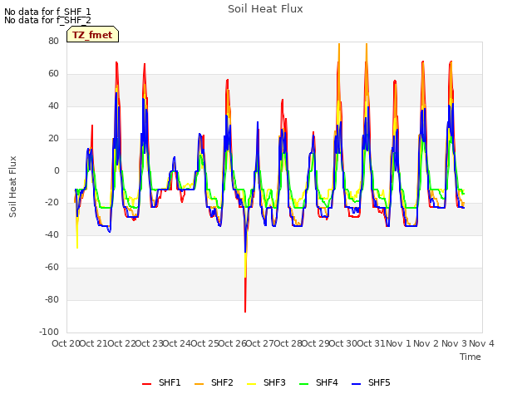This screenshot has height=399, width=532.
Task: Click the Nov 4 x-axis tick label
Action: coord(482,343)
